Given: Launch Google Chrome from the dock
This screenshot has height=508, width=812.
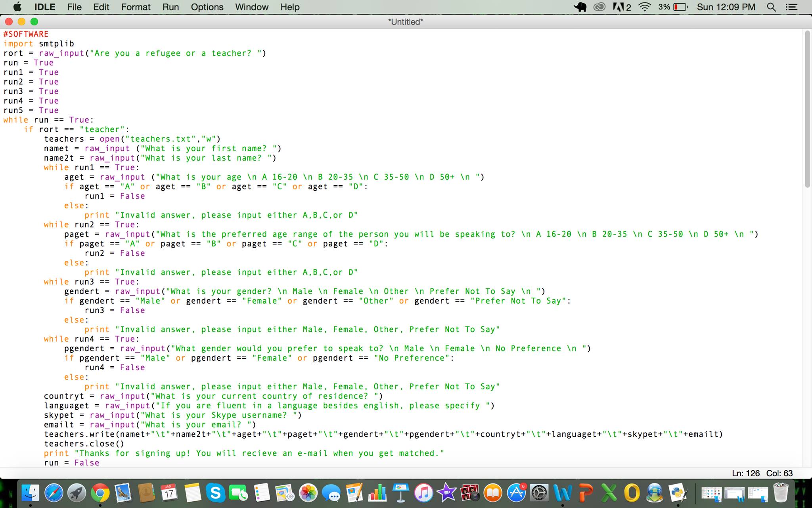Looking at the screenshot, I should click(x=100, y=493).
